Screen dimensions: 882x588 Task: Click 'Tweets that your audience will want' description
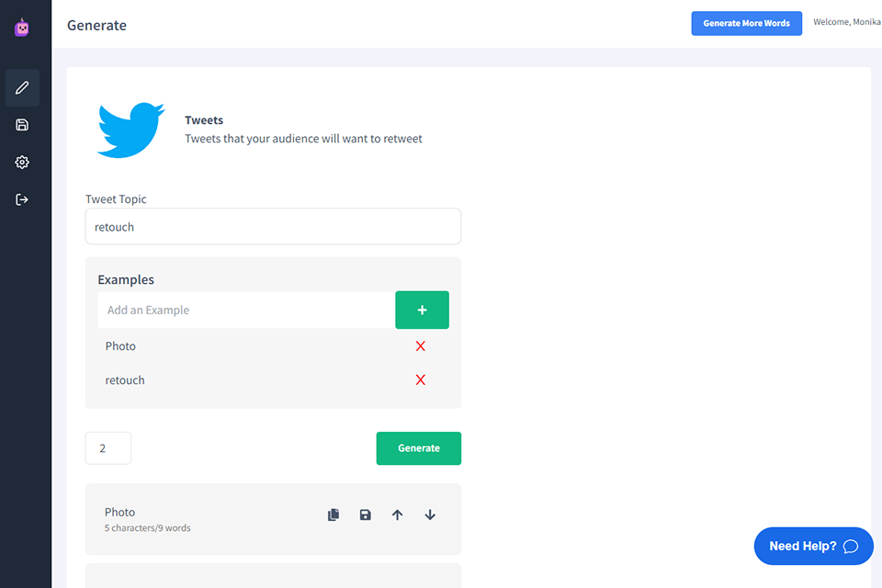[x=303, y=139]
